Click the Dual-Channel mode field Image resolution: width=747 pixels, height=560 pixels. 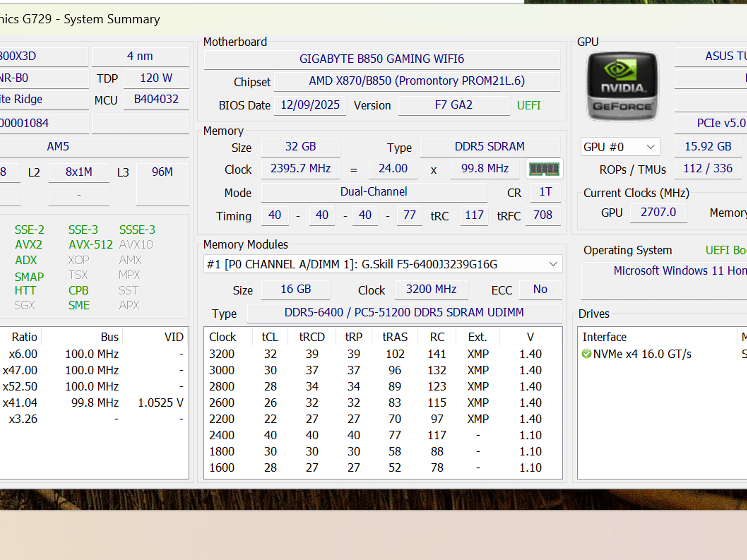coord(374,192)
